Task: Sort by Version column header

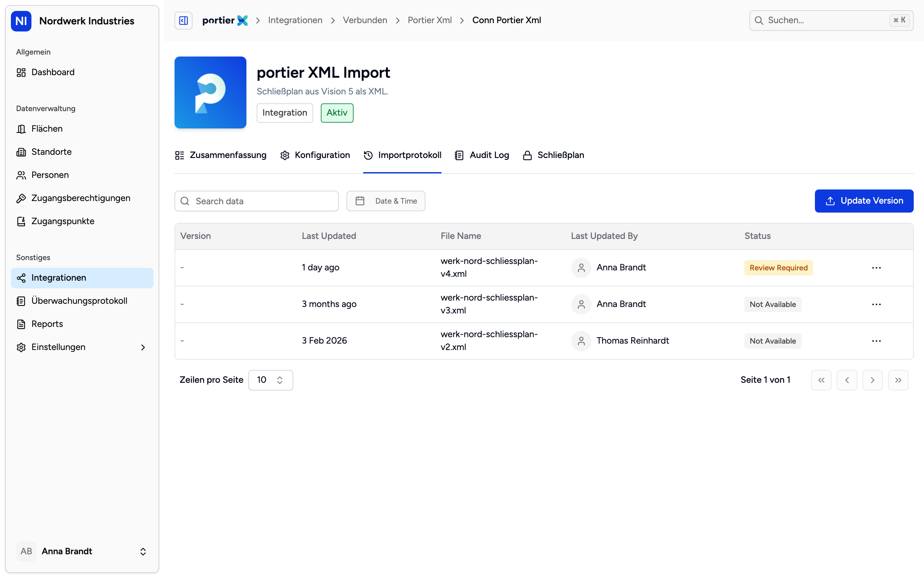Action: click(195, 236)
